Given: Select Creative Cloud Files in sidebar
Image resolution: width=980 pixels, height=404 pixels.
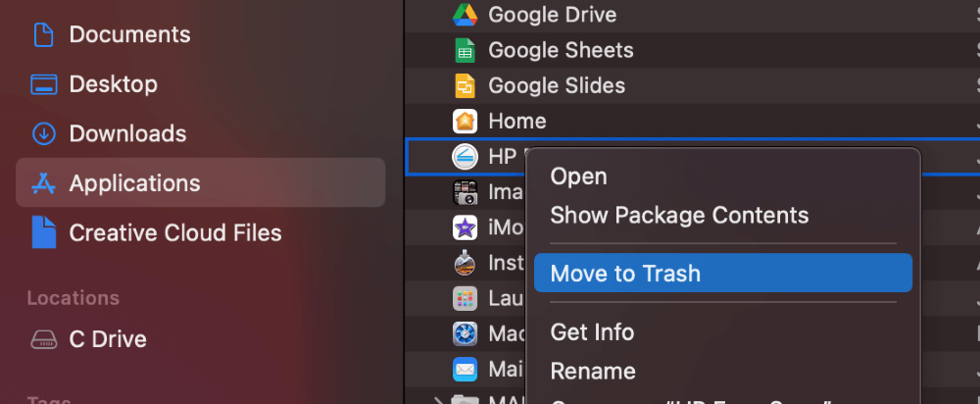Looking at the screenshot, I should click(174, 233).
